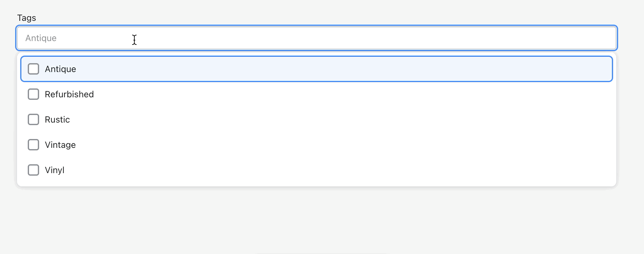Check the Antique tag checkbox
644x254 pixels.
click(33, 69)
